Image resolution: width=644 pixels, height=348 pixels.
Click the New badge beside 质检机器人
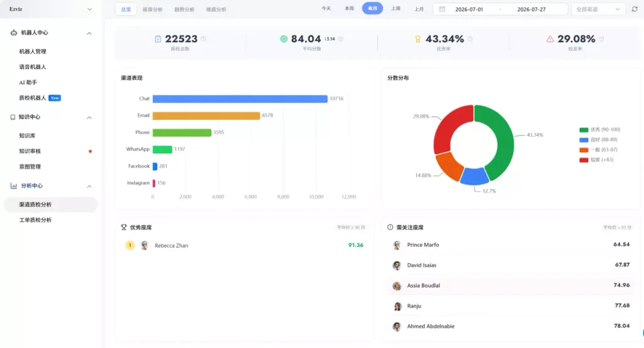(55, 97)
